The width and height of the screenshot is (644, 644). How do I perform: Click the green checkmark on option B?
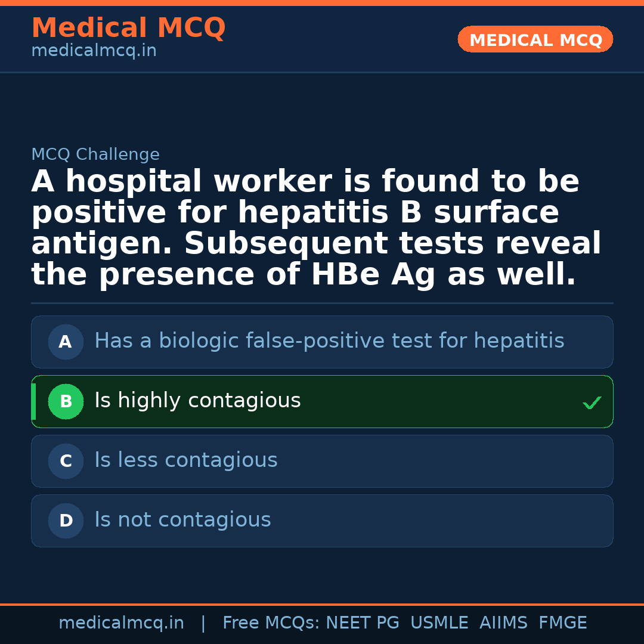[592, 403]
